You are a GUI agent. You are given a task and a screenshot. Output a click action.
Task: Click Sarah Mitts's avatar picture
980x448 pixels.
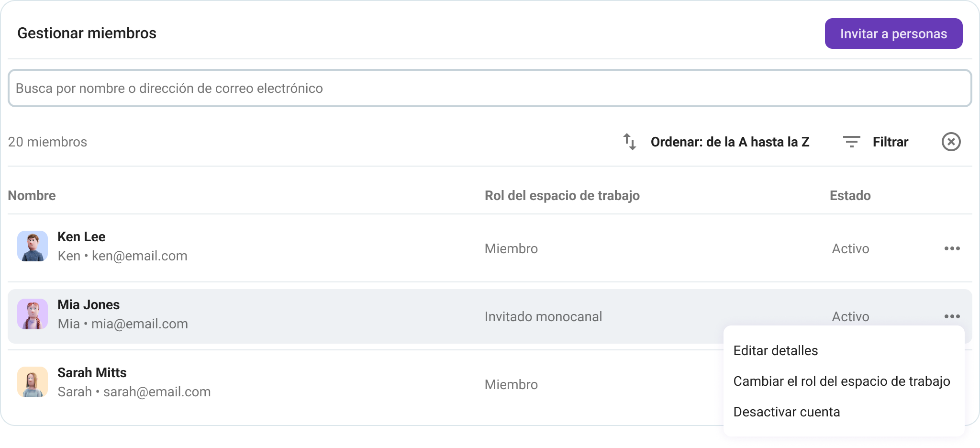click(33, 382)
